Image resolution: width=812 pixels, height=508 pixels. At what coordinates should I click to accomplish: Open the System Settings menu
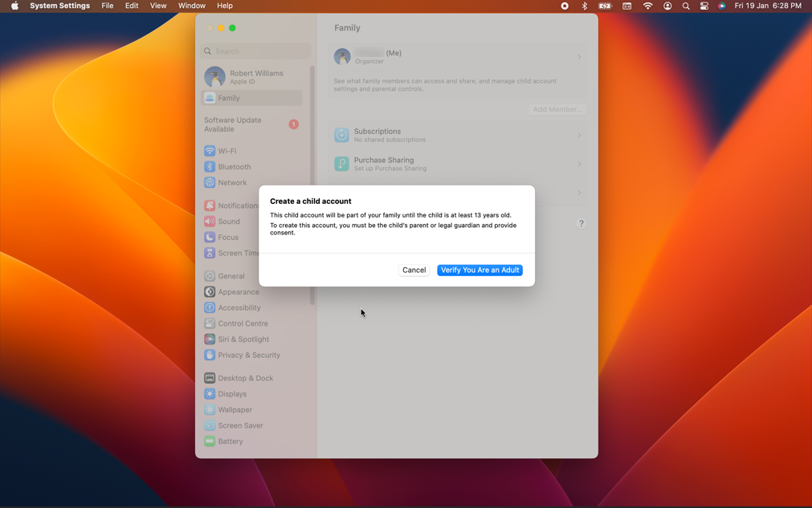point(59,6)
